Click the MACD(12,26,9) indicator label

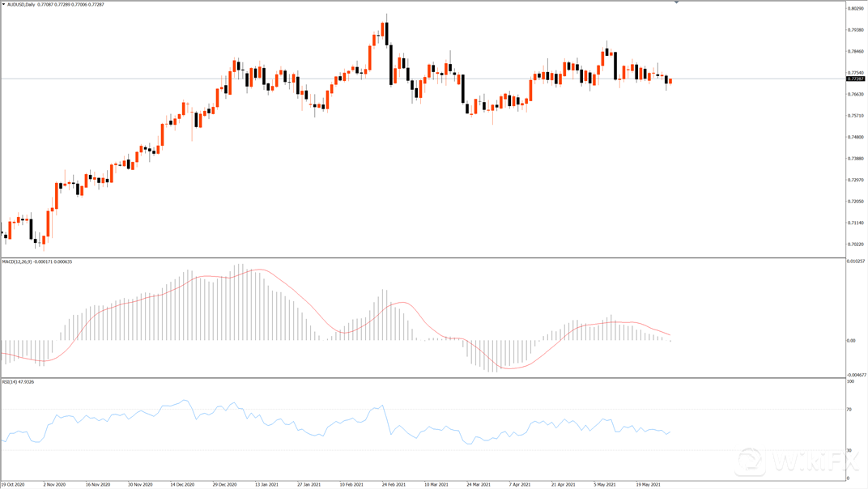17,262
